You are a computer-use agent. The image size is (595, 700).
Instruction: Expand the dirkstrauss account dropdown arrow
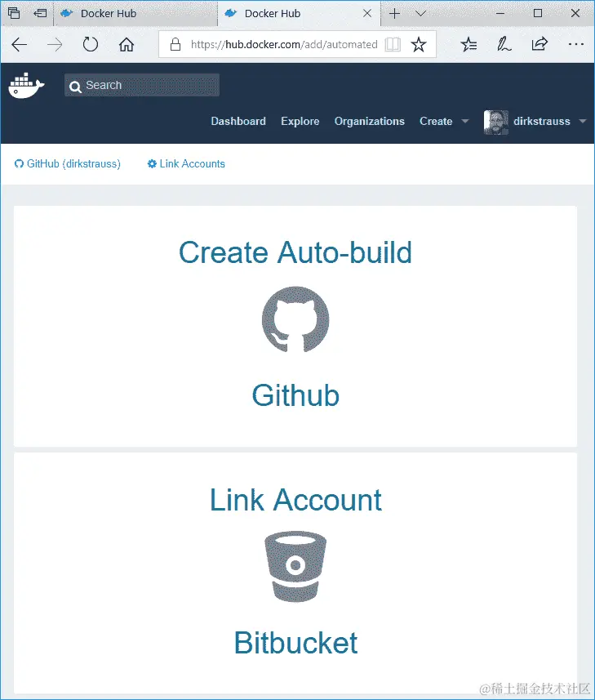(x=582, y=121)
